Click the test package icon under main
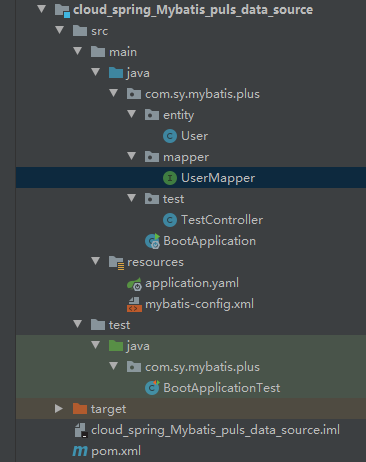Viewport: 366px width, 462px height. [152, 199]
